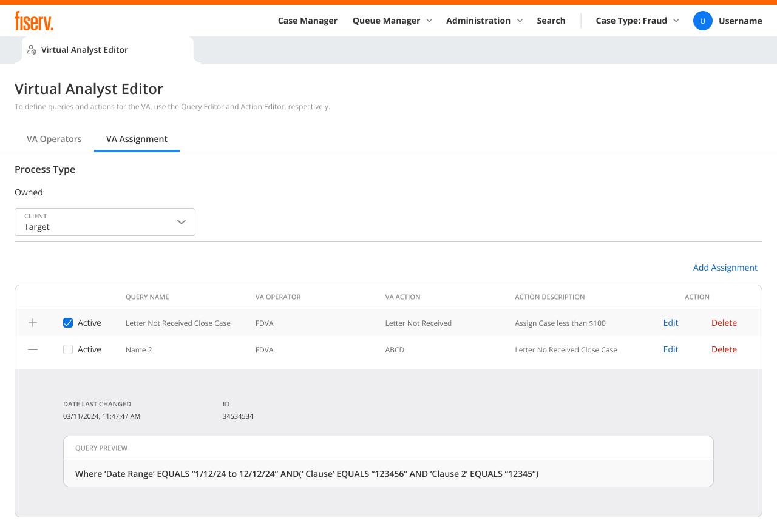
Task: Click the VA Action column header
Action: (403, 297)
